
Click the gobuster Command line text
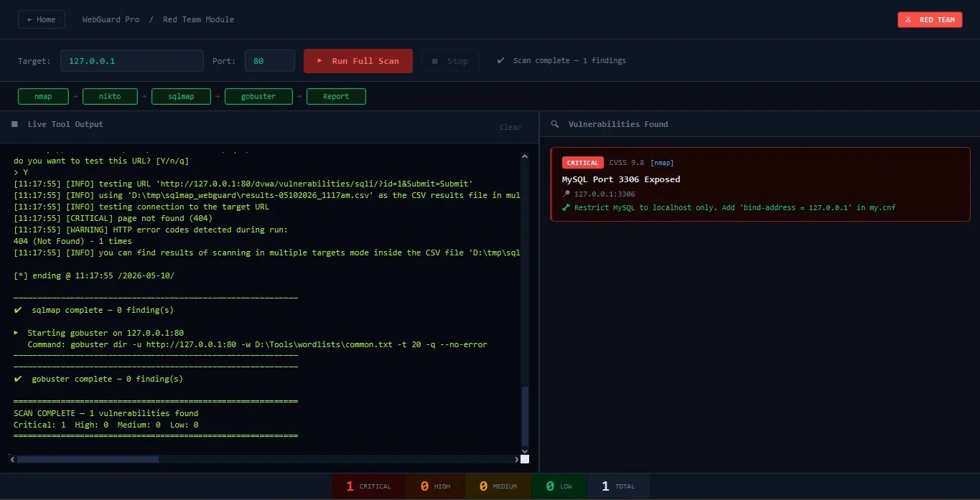(257, 344)
